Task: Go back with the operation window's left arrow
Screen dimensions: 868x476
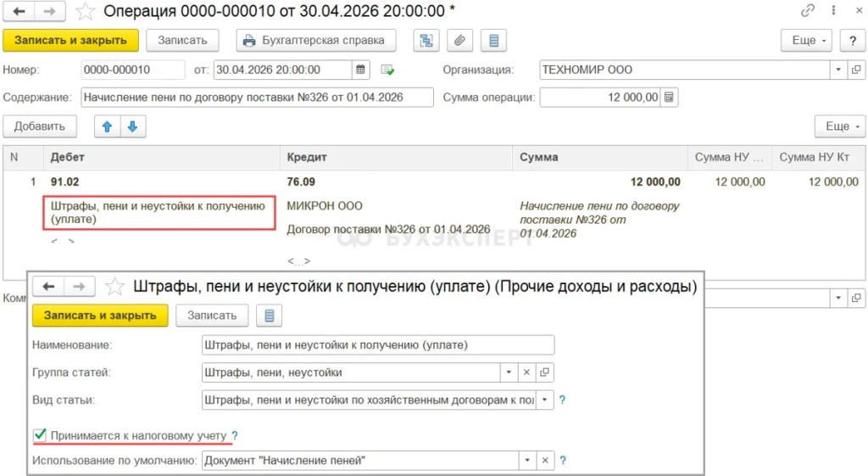Action: (x=19, y=11)
